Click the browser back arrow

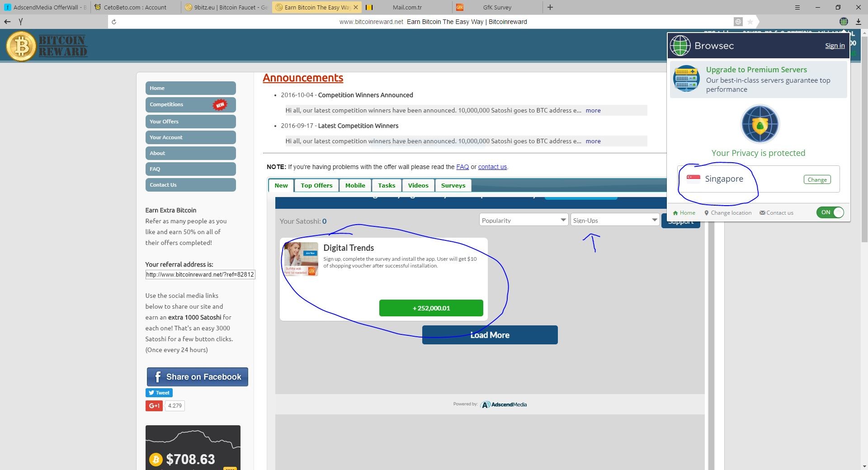pyautogui.click(x=7, y=22)
